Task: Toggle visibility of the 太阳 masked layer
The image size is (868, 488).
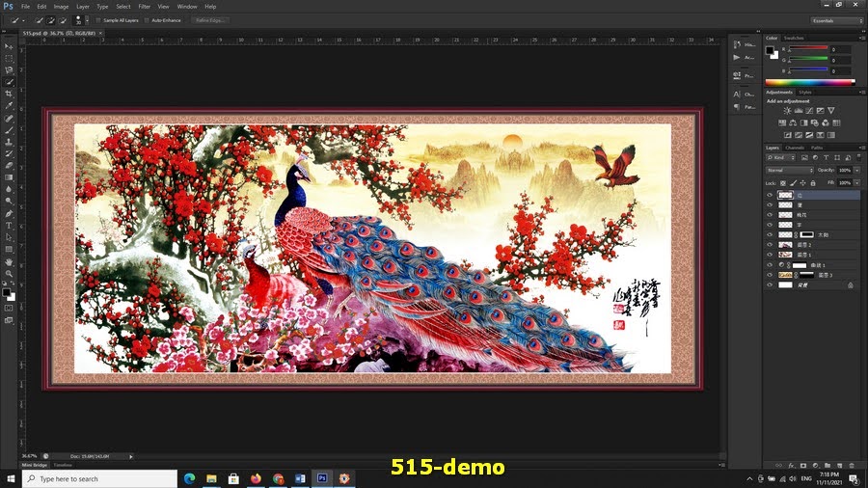Action: [x=770, y=234]
